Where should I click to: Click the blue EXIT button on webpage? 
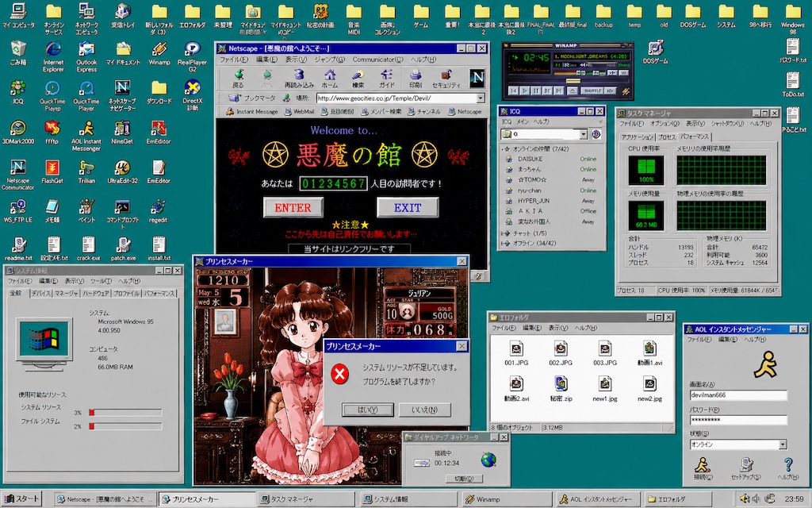pos(408,208)
